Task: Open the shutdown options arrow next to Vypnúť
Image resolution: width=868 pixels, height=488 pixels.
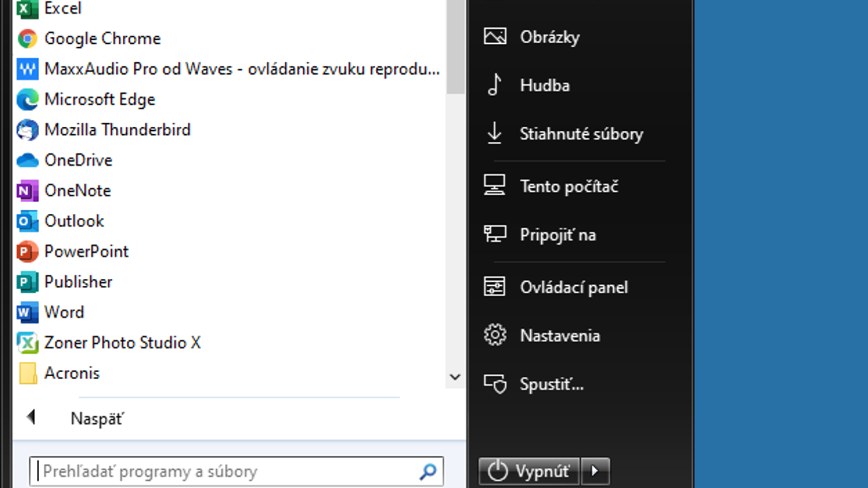Action: pyautogui.click(x=595, y=471)
